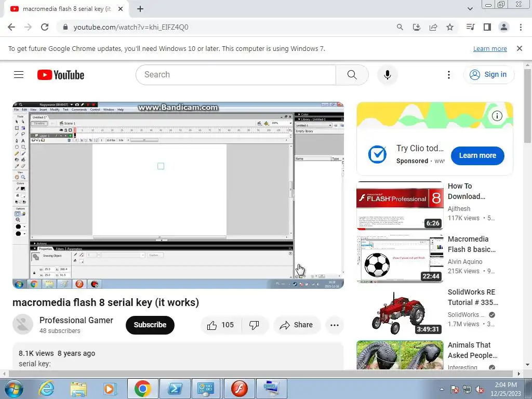Open Chrome's three-dot menu

(521, 27)
